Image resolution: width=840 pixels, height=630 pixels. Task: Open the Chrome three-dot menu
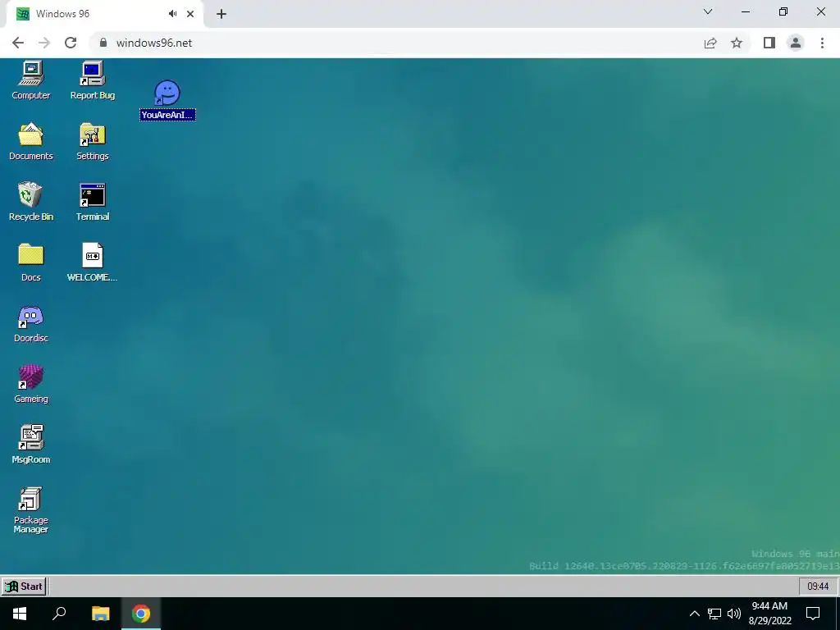coord(822,43)
